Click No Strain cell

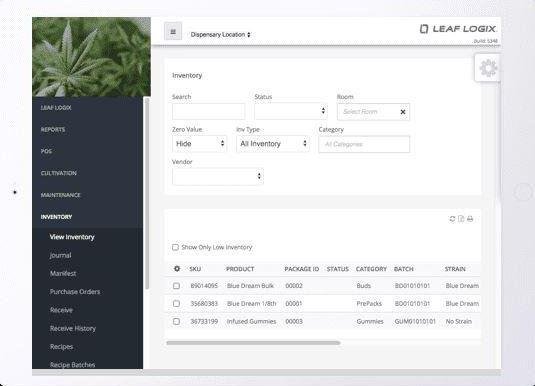coord(459,321)
